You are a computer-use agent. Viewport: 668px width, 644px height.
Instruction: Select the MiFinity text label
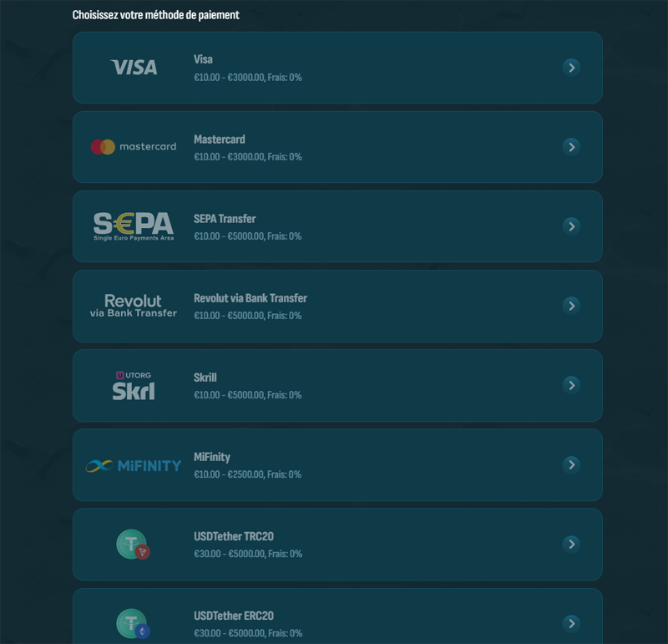[x=212, y=457]
